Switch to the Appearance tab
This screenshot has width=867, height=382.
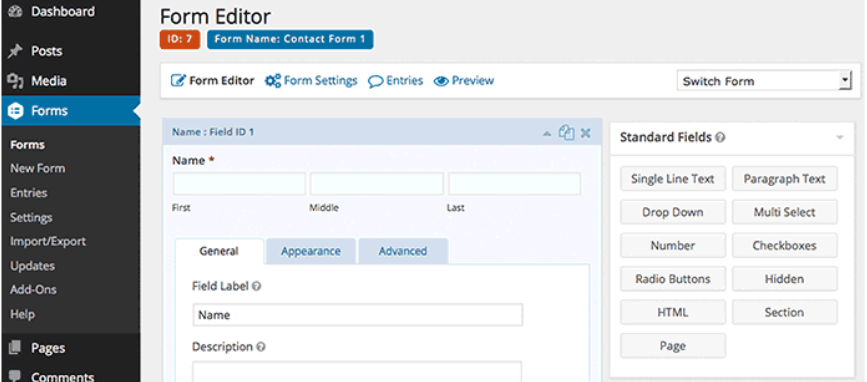pyautogui.click(x=311, y=251)
